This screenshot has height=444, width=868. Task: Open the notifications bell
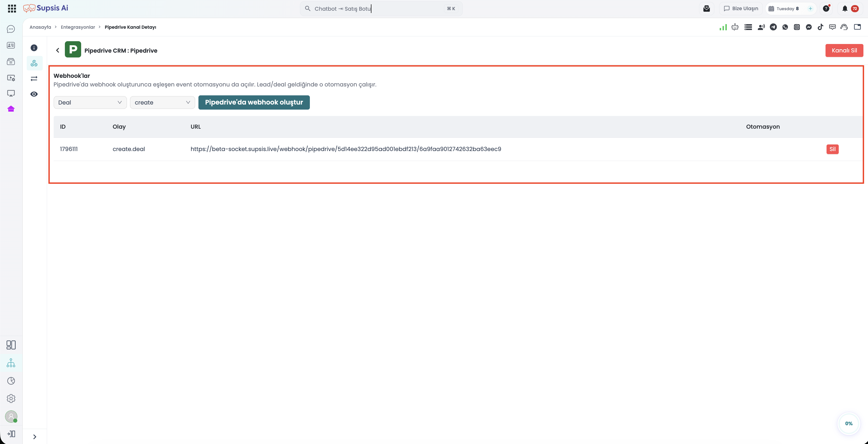tap(845, 8)
